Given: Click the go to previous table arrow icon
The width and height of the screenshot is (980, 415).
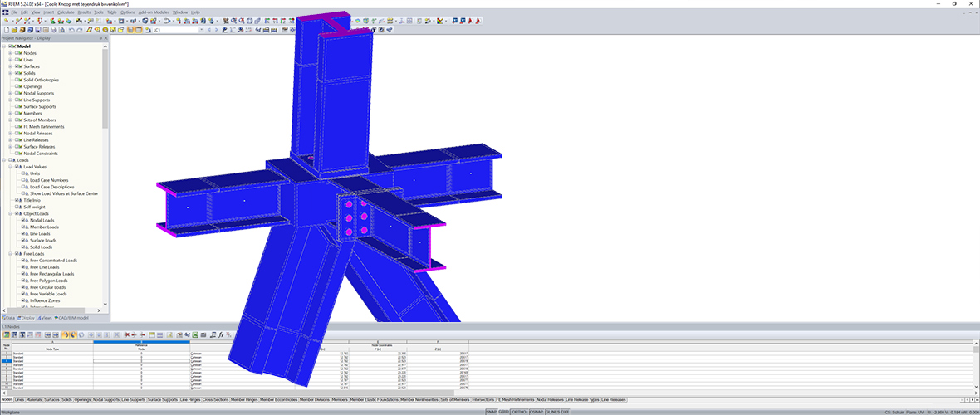Looking at the screenshot, I should pos(47,334).
